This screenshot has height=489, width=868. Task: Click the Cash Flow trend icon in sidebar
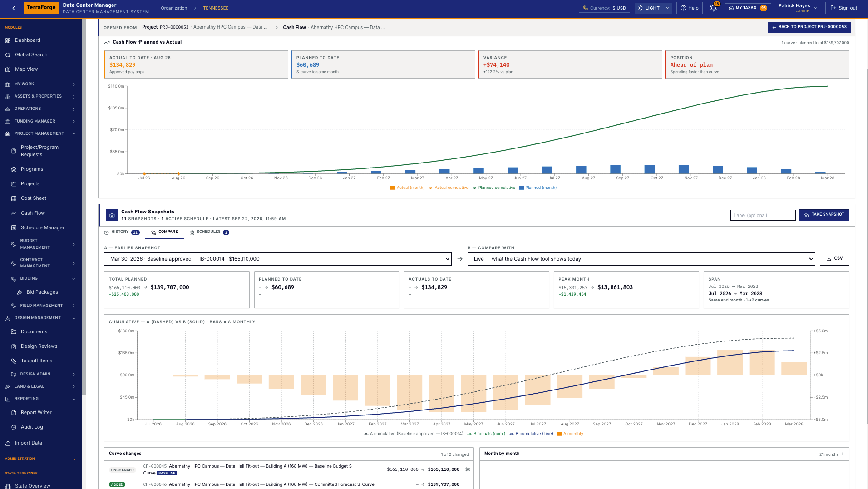[x=14, y=213]
